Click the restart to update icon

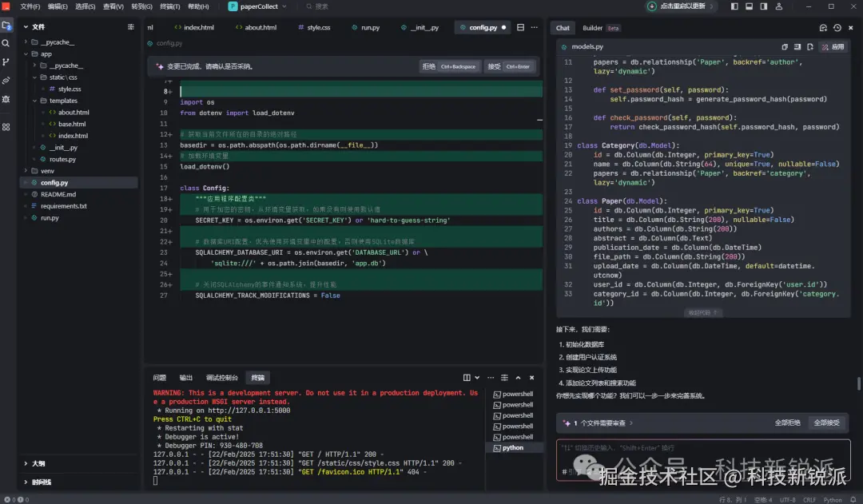(x=652, y=6)
